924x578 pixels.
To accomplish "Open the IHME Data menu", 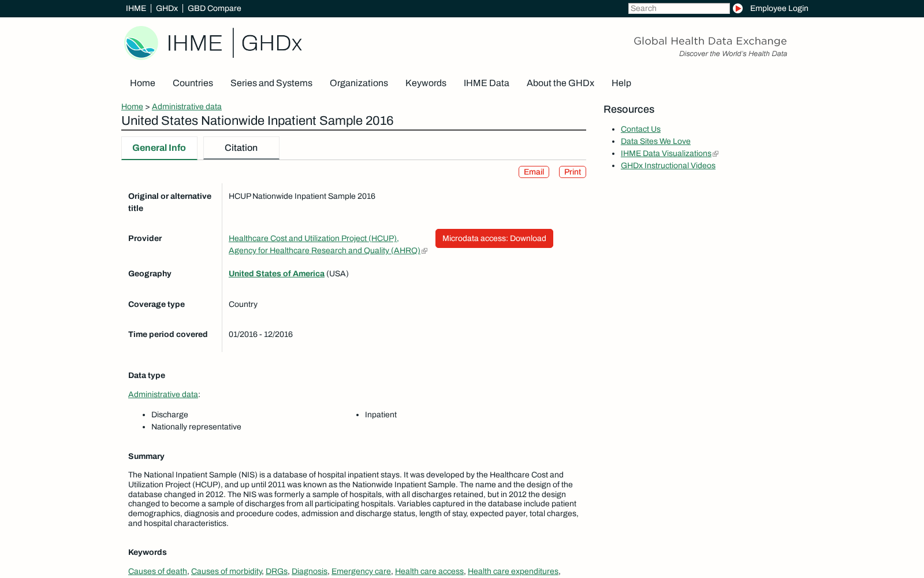I will [486, 83].
